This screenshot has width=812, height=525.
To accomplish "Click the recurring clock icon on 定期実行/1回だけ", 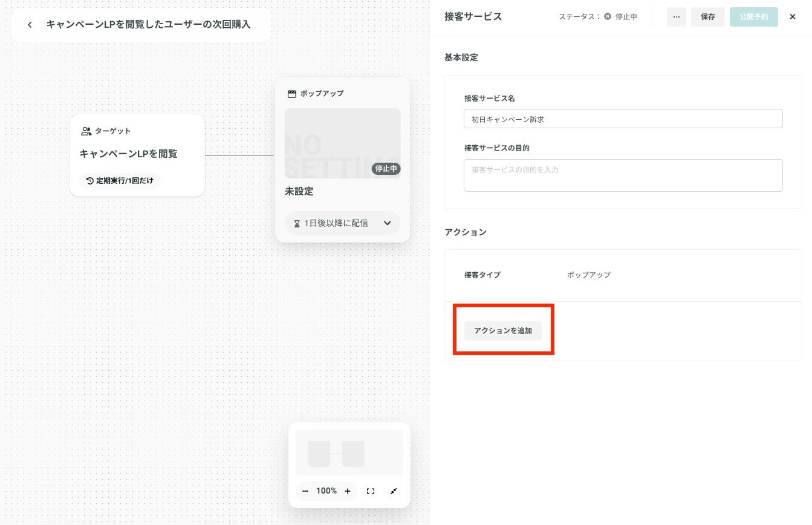I will [x=90, y=180].
